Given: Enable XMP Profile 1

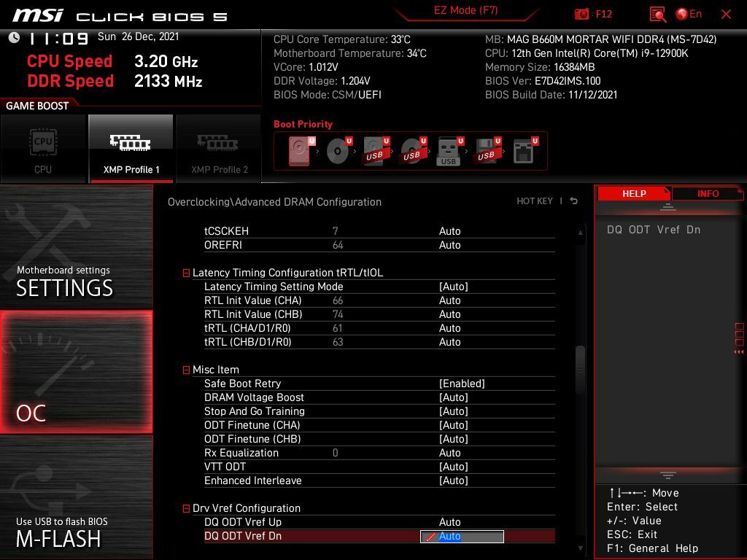Looking at the screenshot, I should pyautogui.click(x=131, y=149).
